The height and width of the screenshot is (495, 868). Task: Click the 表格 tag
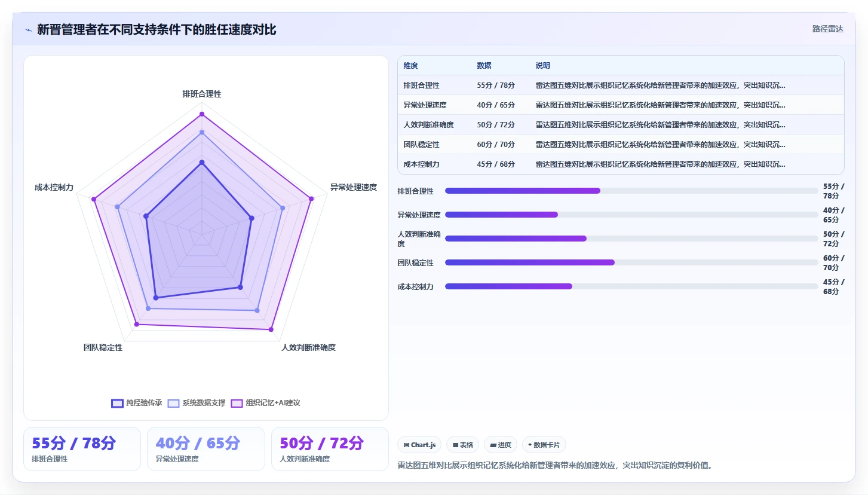click(463, 445)
